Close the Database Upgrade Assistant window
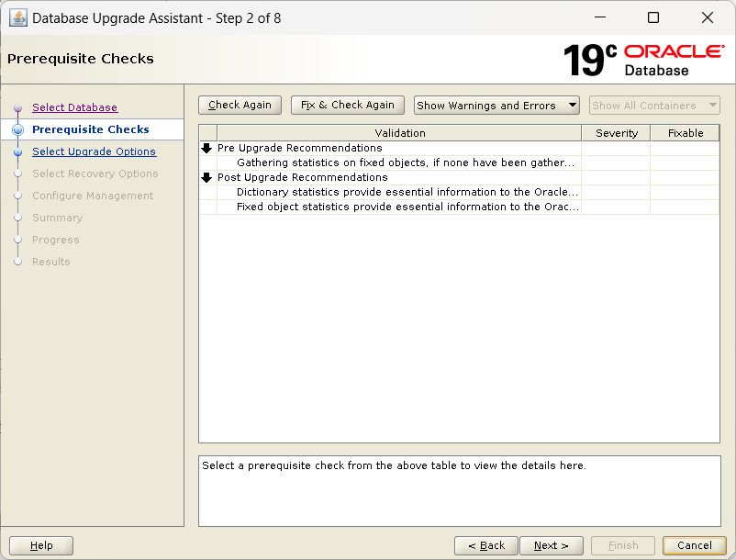This screenshot has width=736, height=560. click(708, 17)
